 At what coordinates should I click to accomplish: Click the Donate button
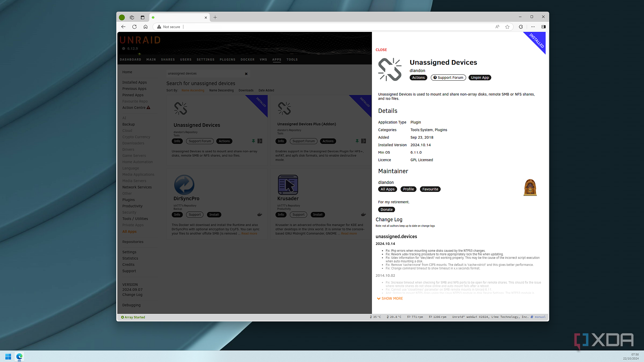tap(386, 210)
